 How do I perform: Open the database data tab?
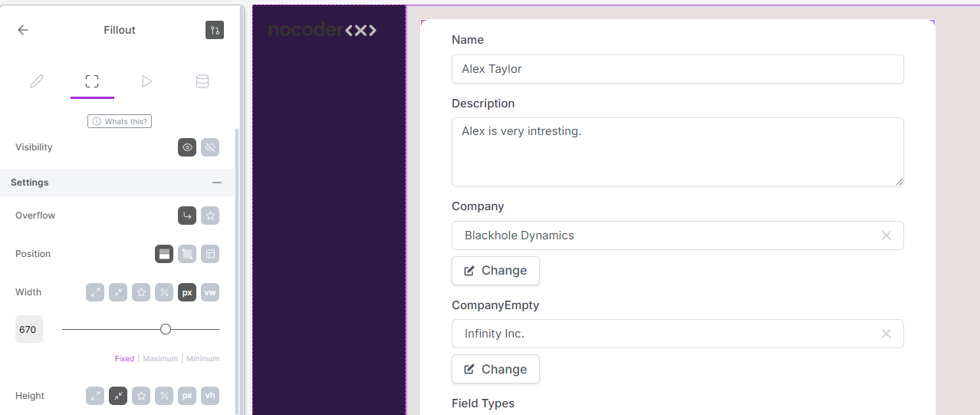point(202,81)
